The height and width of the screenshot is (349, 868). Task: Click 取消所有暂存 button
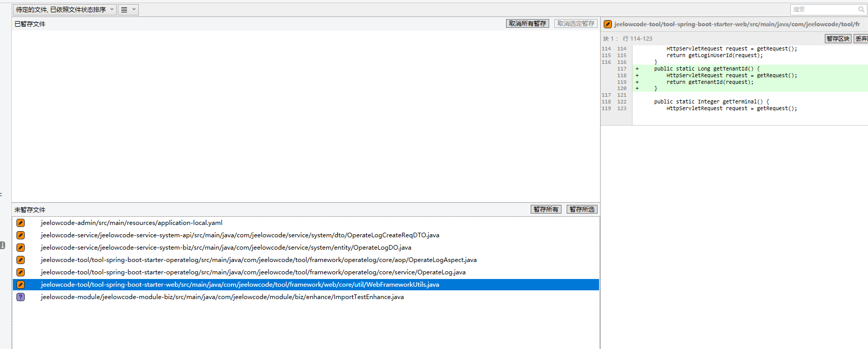coord(527,24)
